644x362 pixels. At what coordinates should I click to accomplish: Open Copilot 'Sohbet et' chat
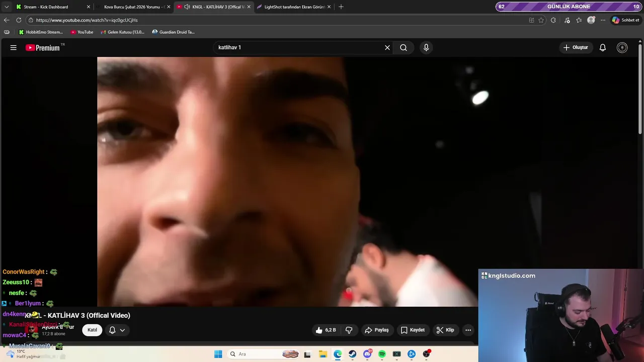(x=625, y=20)
